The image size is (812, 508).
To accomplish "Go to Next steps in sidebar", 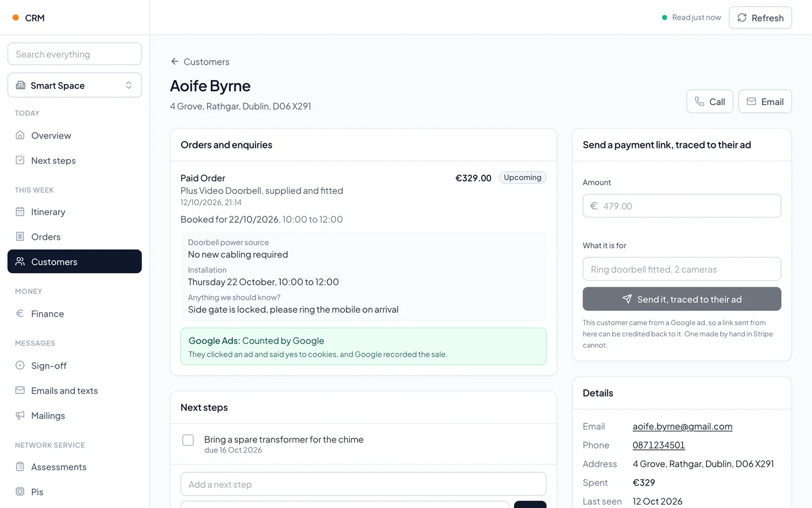I will click(74, 160).
